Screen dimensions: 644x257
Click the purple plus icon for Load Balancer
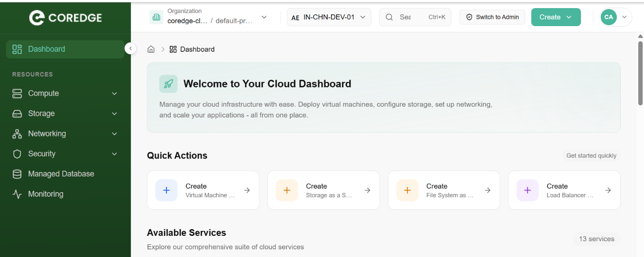[527, 190]
